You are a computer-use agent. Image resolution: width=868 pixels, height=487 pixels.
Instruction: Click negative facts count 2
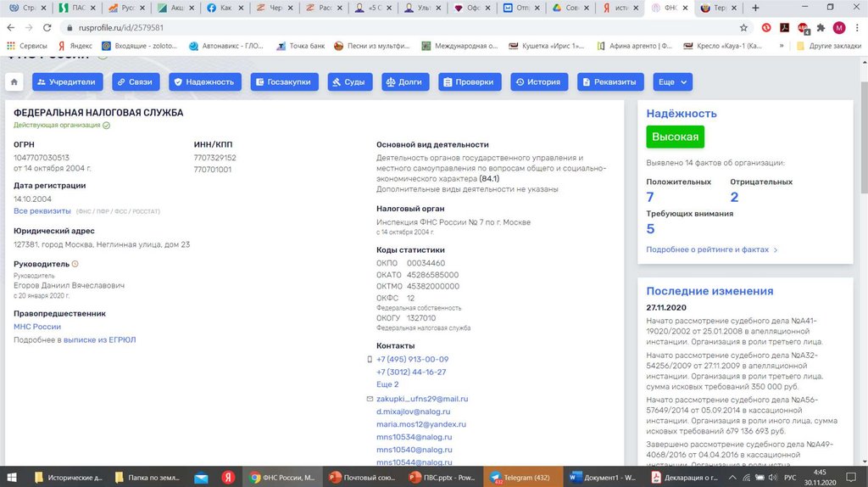735,197
